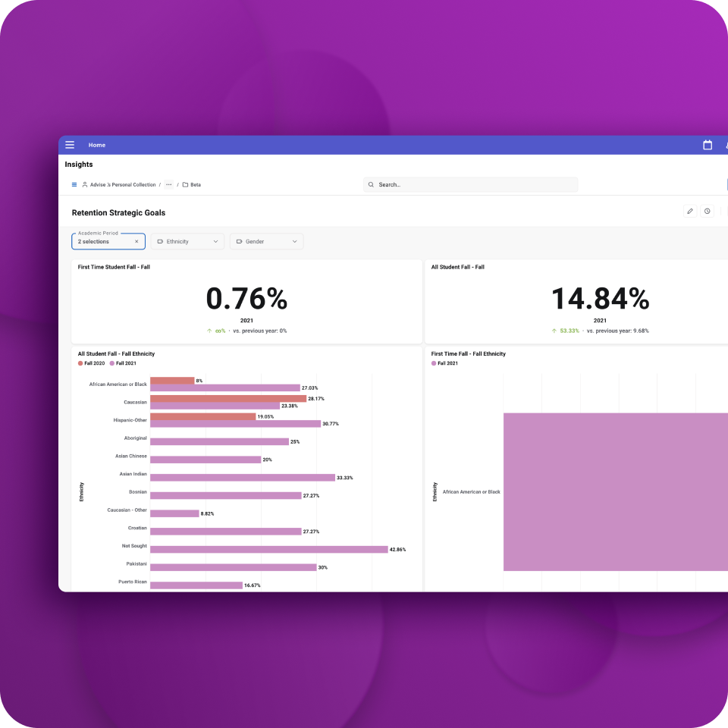Screen dimensions: 728x728
Task: Click the 0.76% retention value
Action: pos(246,299)
